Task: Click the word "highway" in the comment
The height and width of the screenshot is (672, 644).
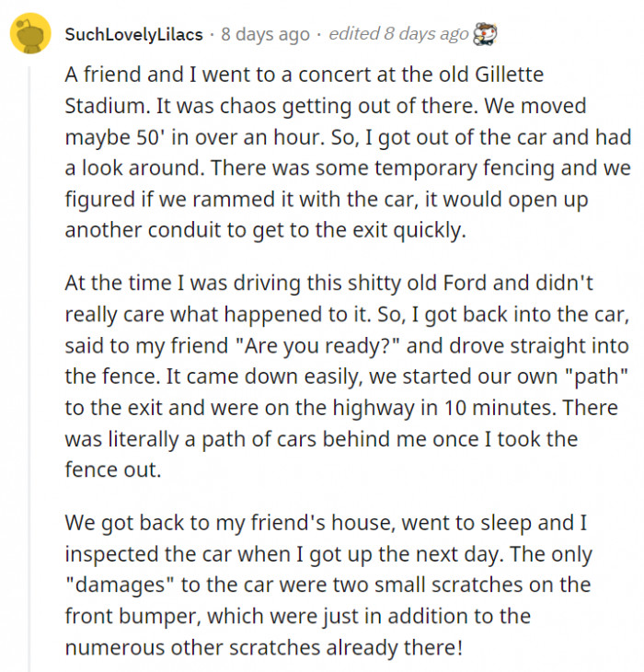Action: 375,407
